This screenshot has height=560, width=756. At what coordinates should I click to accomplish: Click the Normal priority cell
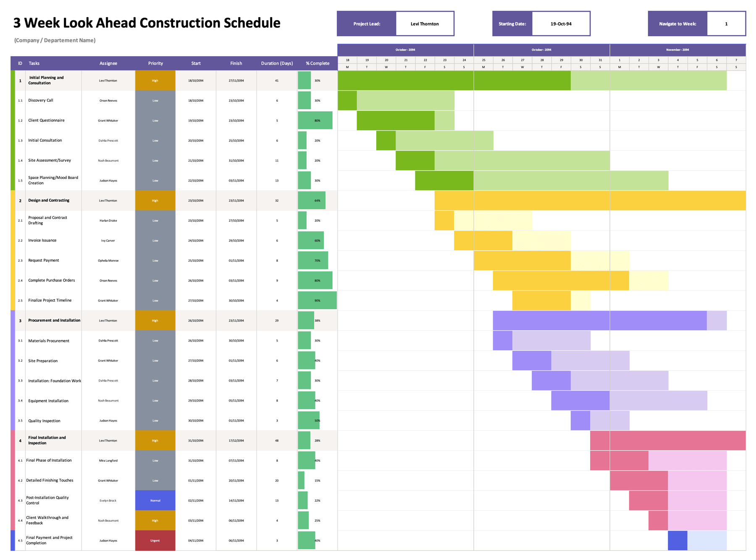pos(155,501)
